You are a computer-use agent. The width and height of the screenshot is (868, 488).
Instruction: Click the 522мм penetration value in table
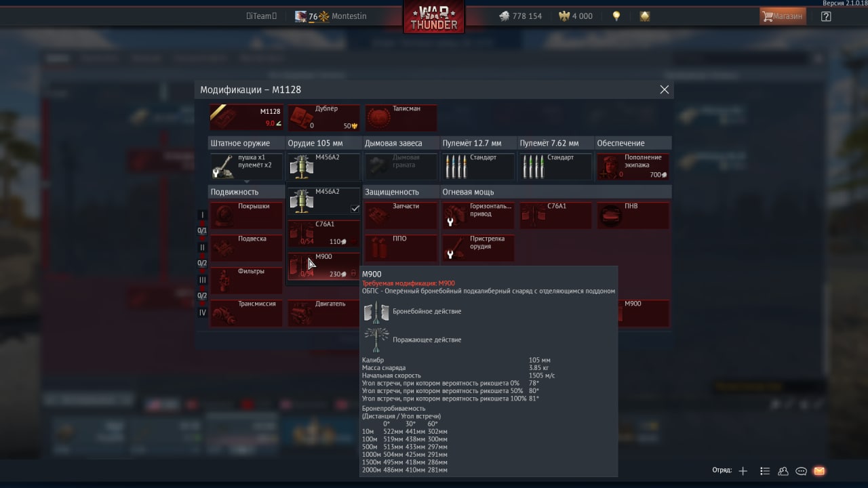393,432
